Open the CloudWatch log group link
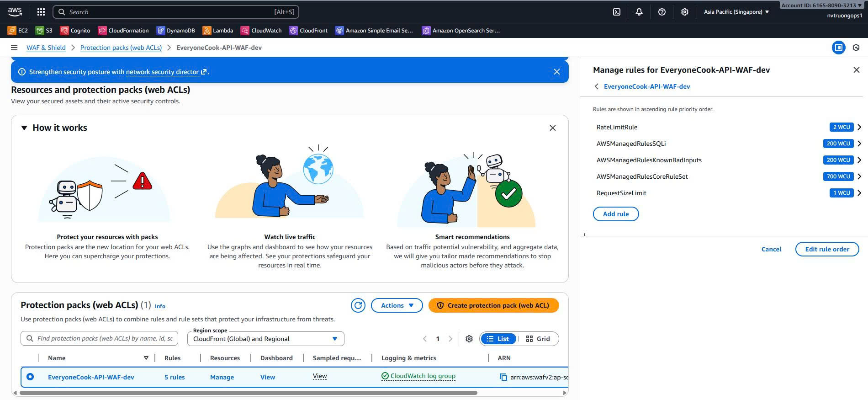868x400 pixels. click(x=418, y=376)
